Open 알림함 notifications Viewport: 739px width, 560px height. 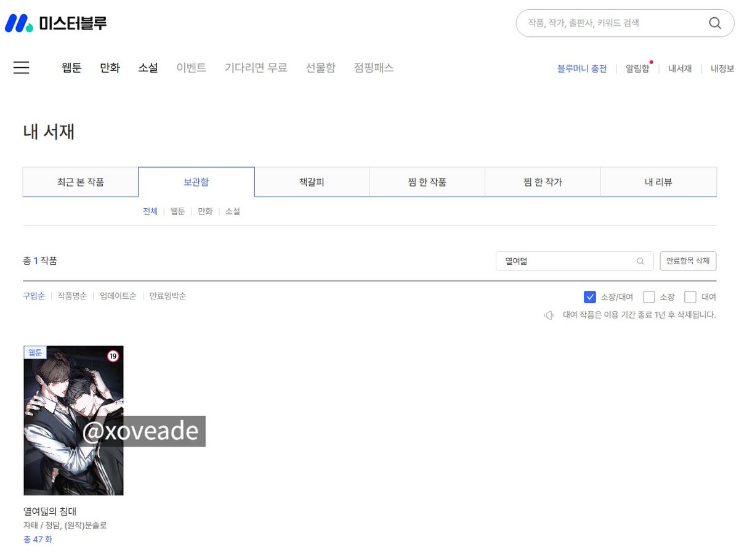[637, 68]
